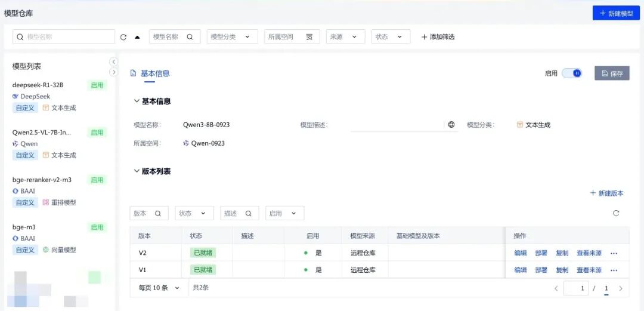Open more actions for version V2
Screen dimensions: 644x311
pos(614,253)
